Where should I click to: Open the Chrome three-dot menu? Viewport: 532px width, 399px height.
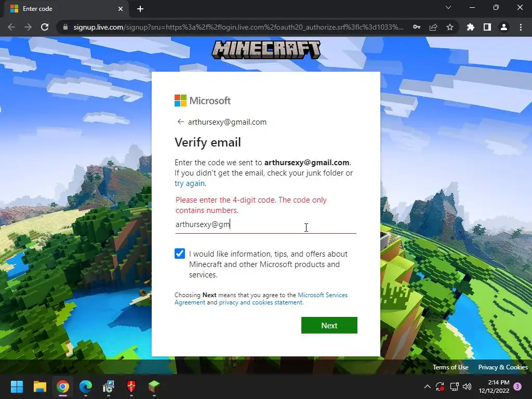[521, 27]
